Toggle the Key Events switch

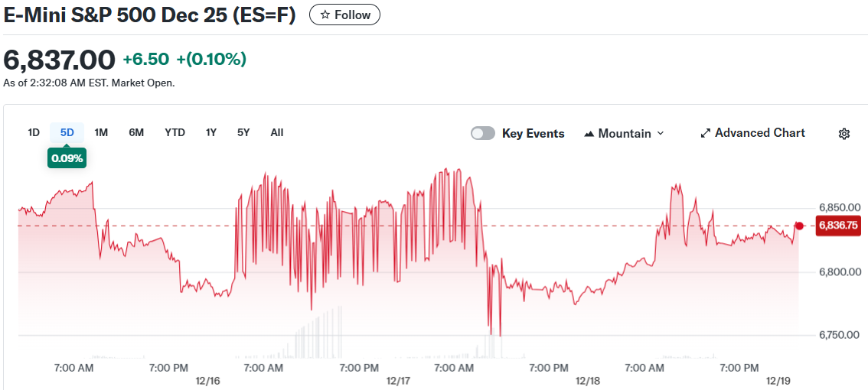(x=483, y=134)
